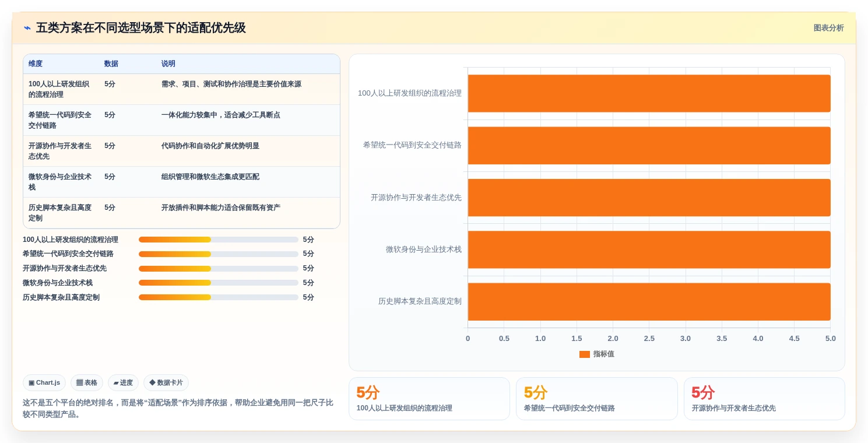Click the chart bar for 历史脚本复杂且高度定制
Image resolution: width=868 pixels, height=443 pixels.
649,302
